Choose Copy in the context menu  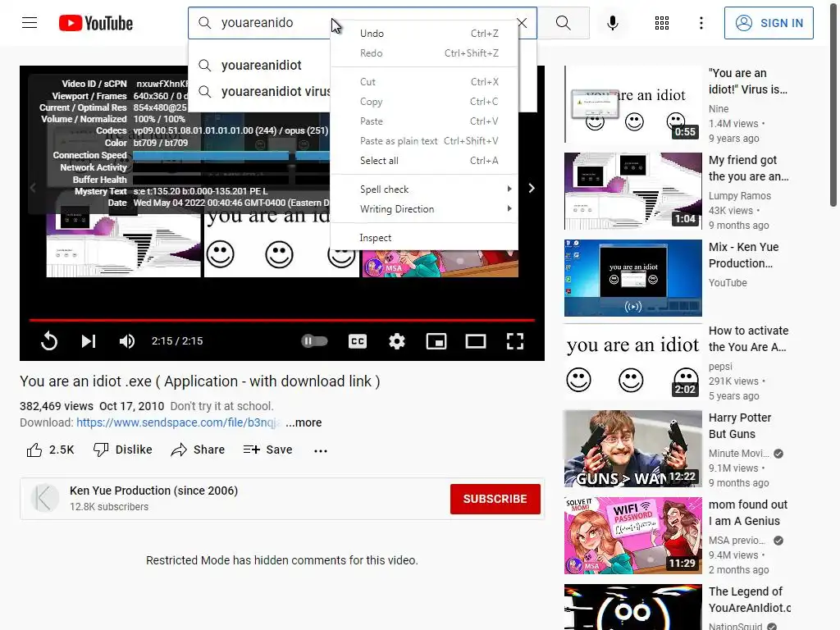[424, 101]
